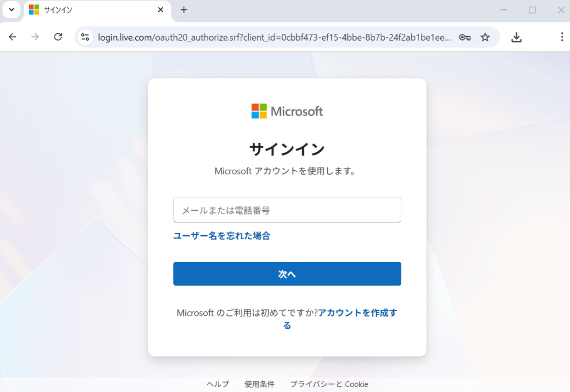The height and width of the screenshot is (392, 570).
Task: Go forward with the forward arrow
Action: click(x=35, y=37)
